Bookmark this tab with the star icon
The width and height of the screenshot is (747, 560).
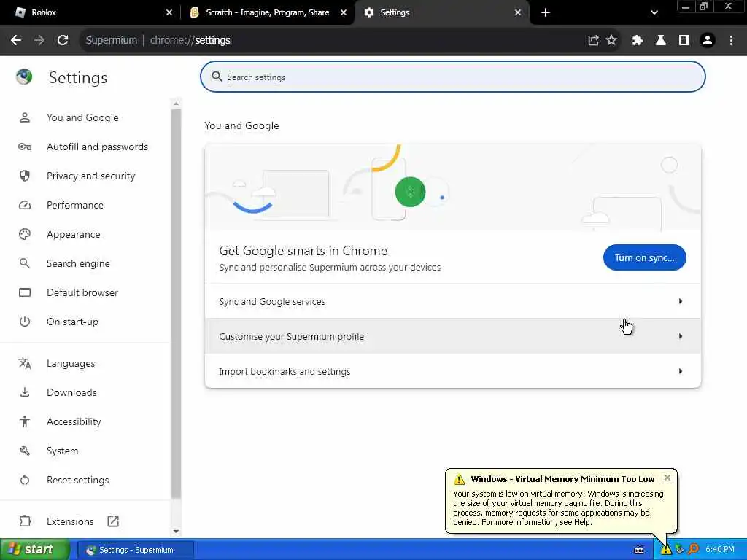point(611,41)
